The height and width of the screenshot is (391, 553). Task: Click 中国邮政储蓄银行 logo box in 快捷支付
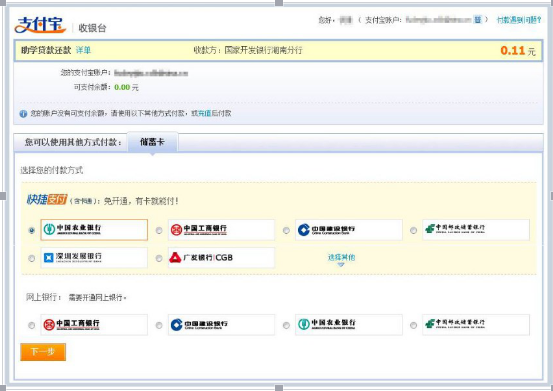(x=476, y=230)
